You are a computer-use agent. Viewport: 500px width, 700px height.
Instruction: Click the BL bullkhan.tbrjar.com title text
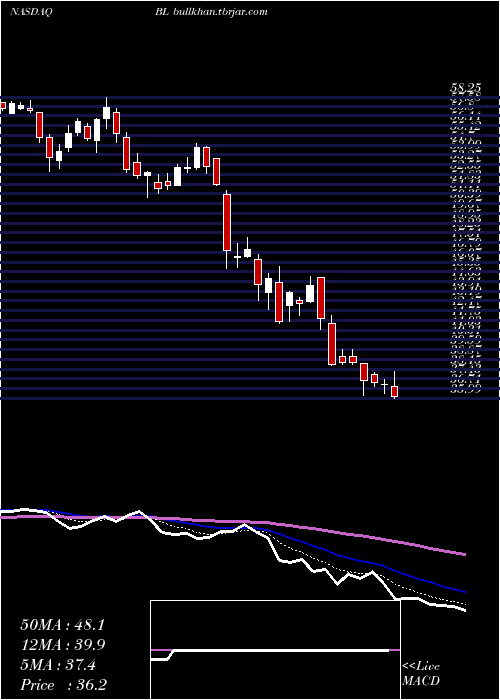(x=212, y=12)
